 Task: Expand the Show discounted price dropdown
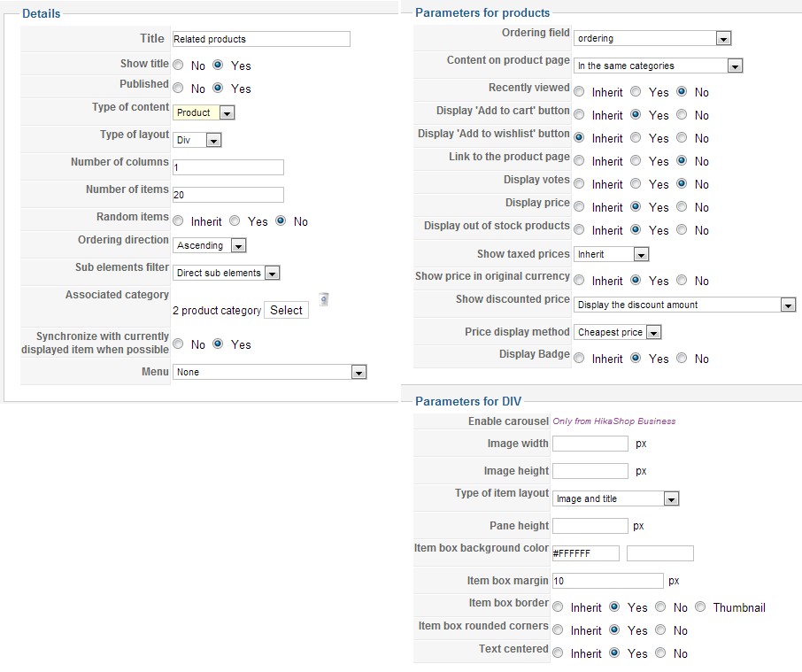685,305
